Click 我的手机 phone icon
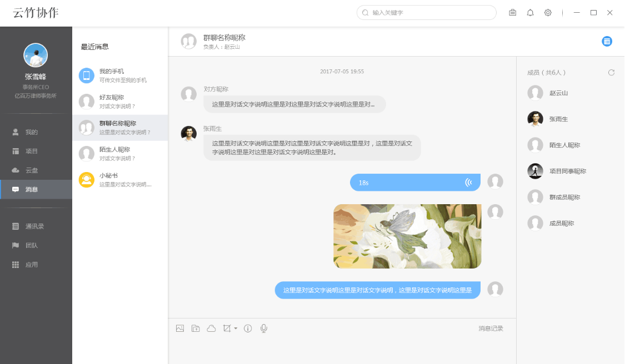 click(x=87, y=75)
